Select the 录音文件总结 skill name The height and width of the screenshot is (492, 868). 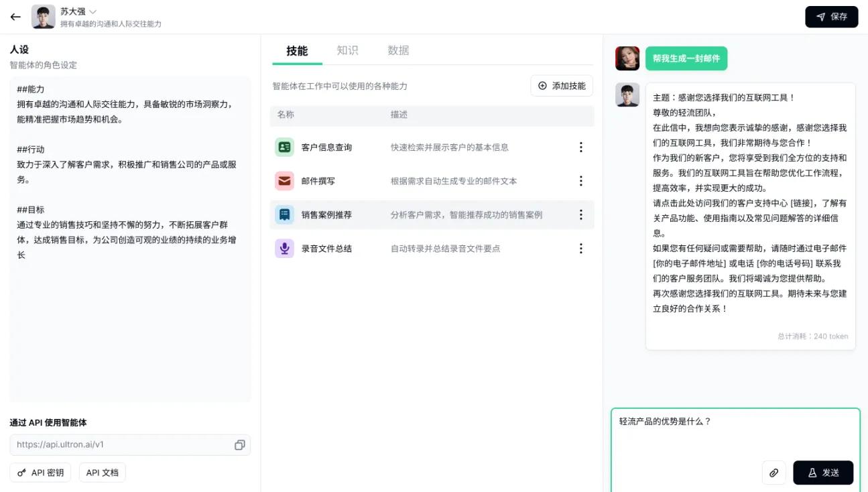pos(326,249)
